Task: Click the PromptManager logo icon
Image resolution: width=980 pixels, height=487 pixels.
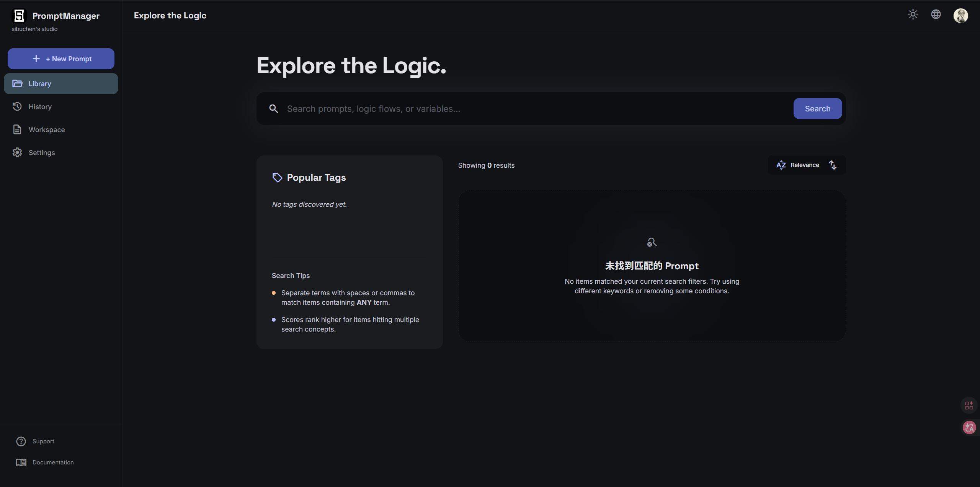Action: [x=19, y=16]
